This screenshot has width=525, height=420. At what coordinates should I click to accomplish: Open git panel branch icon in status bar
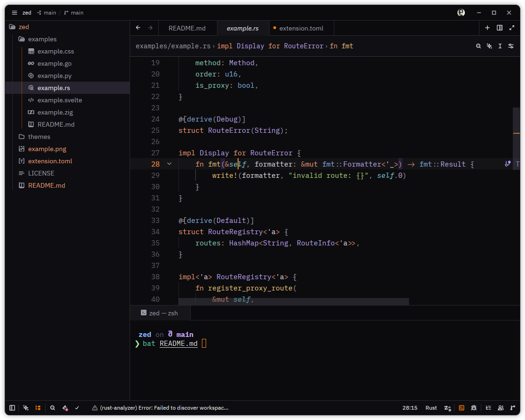click(x=513, y=408)
